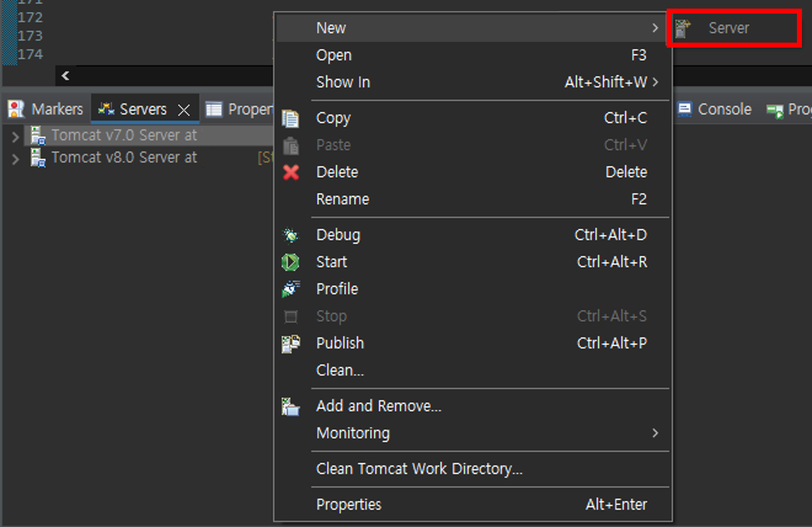Expand the Tomcat v8.0 Server tree node
The height and width of the screenshot is (527, 812).
[15, 159]
